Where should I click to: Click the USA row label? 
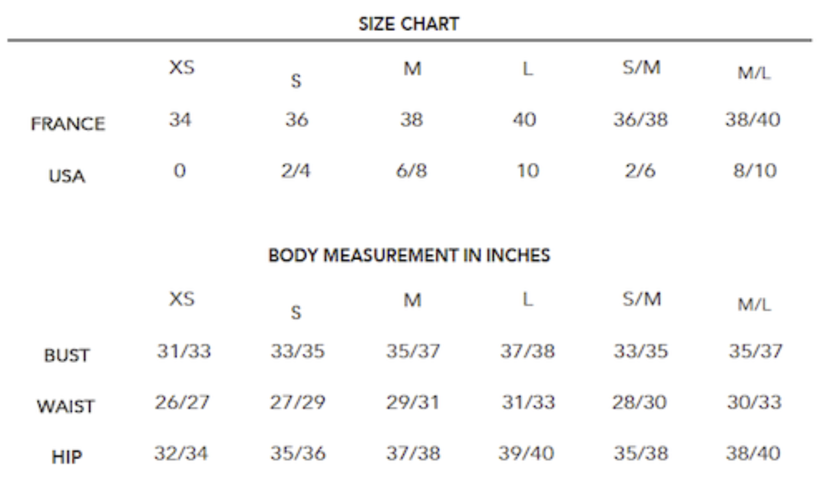click(x=67, y=176)
